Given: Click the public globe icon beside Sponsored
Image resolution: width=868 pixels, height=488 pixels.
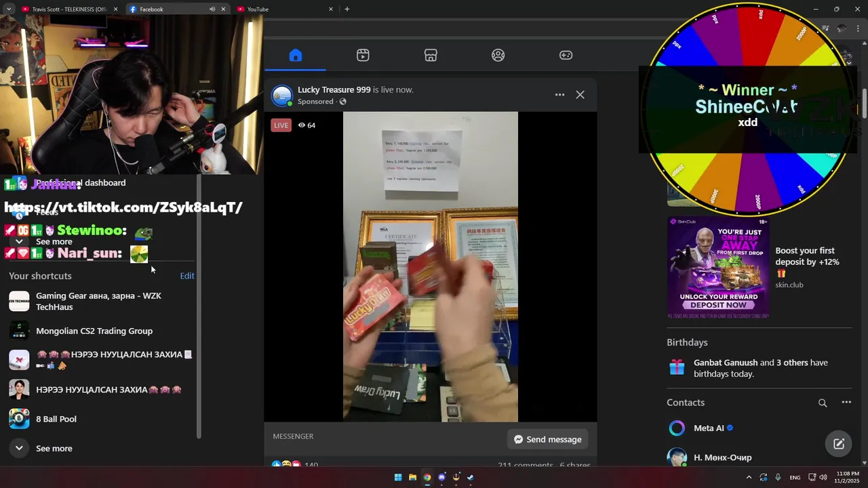Looking at the screenshot, I should click(342, 102).
